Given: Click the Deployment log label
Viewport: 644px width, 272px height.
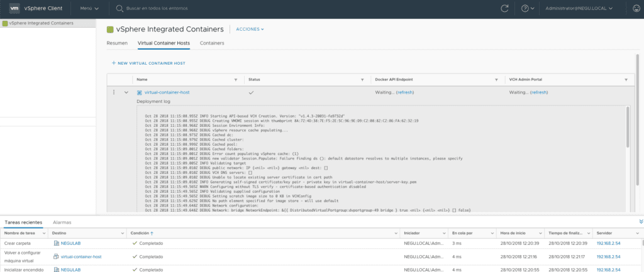Looking at the screenshot, I should (153, 101).
